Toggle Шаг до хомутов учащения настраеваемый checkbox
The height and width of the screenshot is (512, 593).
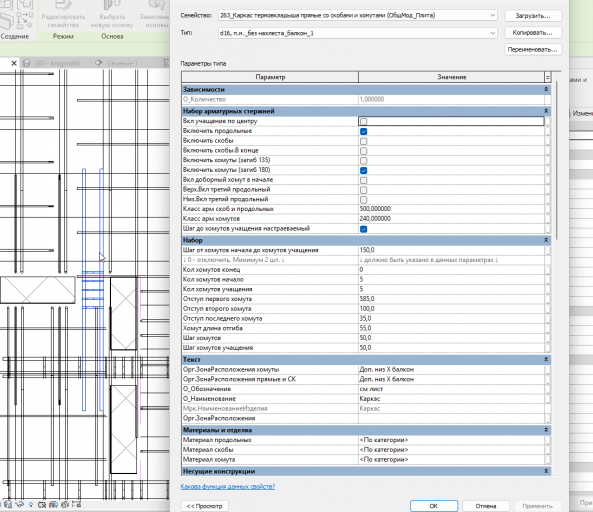[363, 229]
